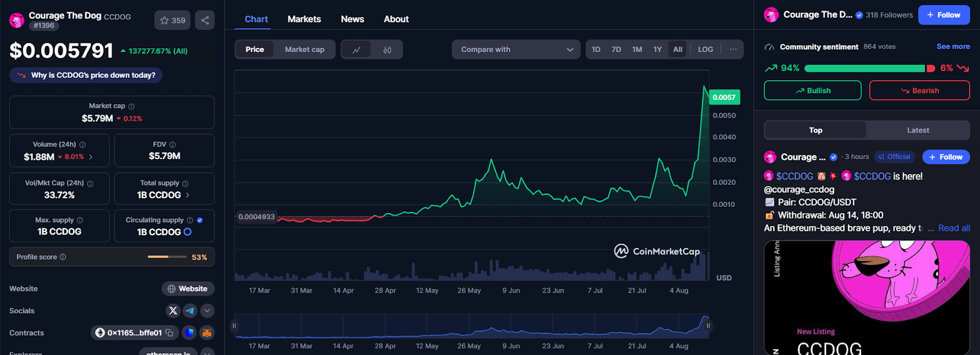Click Circulating supply info icon

pyautogui.click(x=190, y=220)
